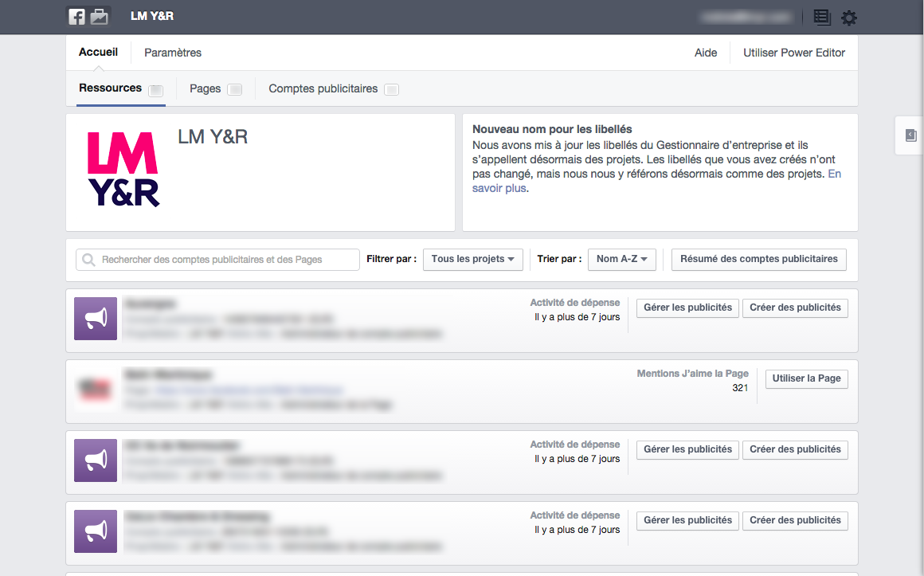The height and width of the screenshot is (576, 924).
Task: Click the Pages count badge
Action: 234,89
